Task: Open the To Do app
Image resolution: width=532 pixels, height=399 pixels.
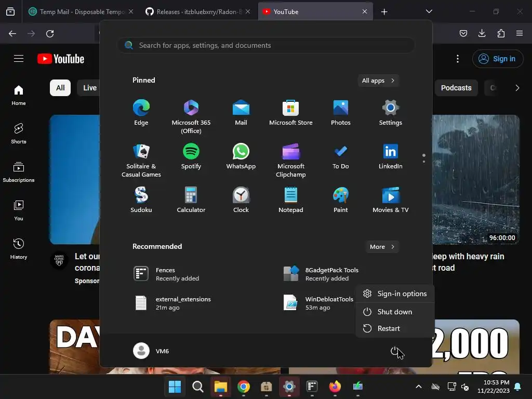Action: click(x=341, y=156)
